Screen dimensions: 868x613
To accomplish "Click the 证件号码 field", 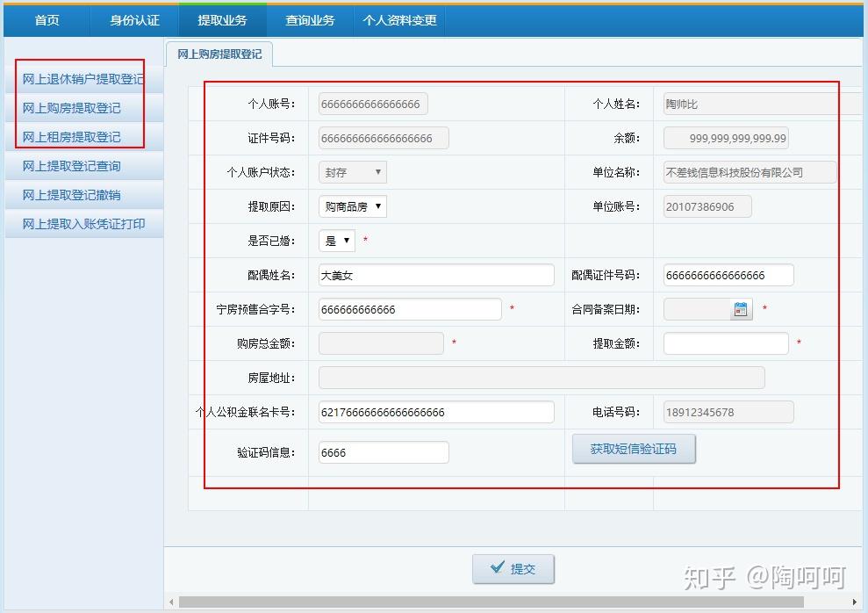I will pyautogui.click(x=384, y=139).
